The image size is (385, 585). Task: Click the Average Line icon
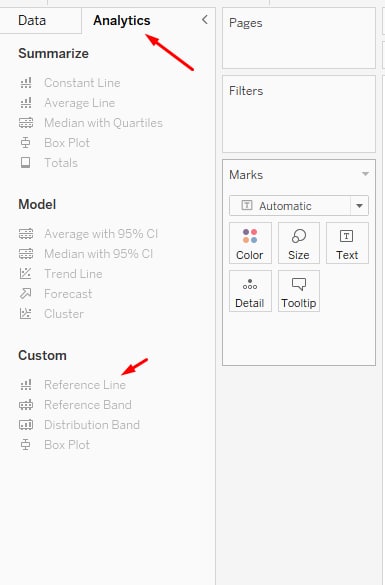[26, 103]
